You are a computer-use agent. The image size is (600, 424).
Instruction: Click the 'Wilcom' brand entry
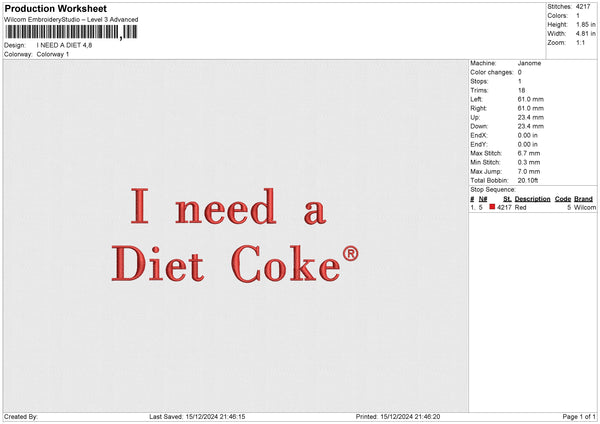coord(585,207)
